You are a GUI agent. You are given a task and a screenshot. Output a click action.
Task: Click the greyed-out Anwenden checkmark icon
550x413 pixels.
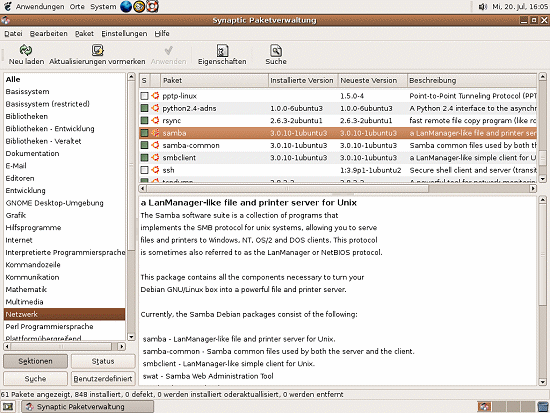point(168,51)
